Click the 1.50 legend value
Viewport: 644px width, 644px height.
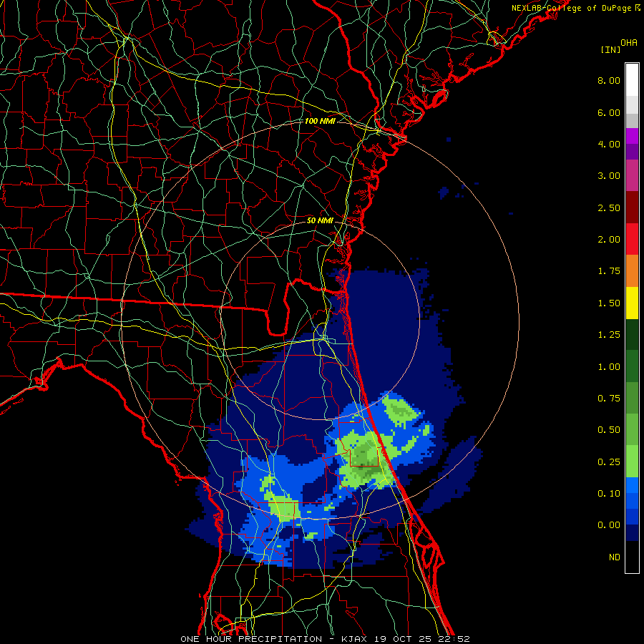[x=609, y=303]
